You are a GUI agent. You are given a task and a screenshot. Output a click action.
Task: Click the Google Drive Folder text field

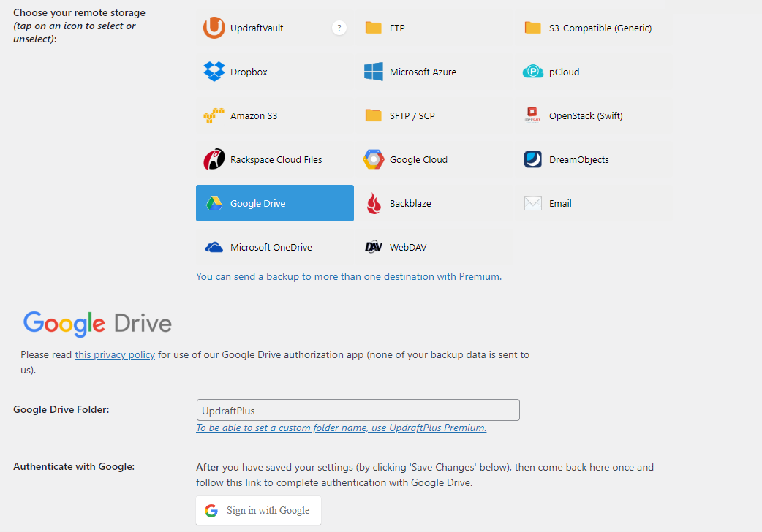coord(358,410)
